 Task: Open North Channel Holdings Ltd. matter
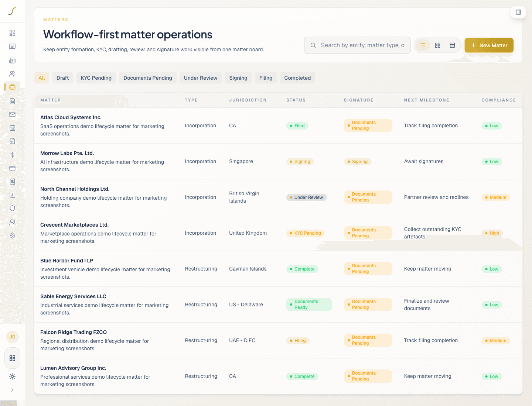[x=75, y=189]
